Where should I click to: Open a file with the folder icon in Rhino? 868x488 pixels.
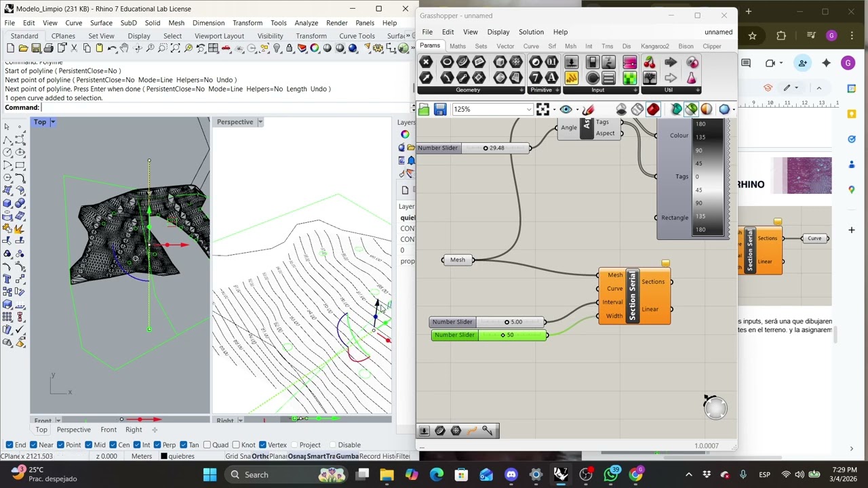pyautogui.click(x=23, y=48)
